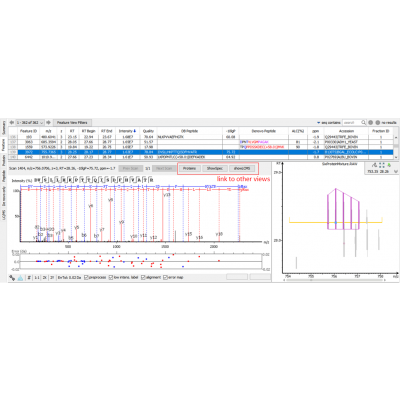
Task: Sort by the Intensity column header
Action: [127, 131]
